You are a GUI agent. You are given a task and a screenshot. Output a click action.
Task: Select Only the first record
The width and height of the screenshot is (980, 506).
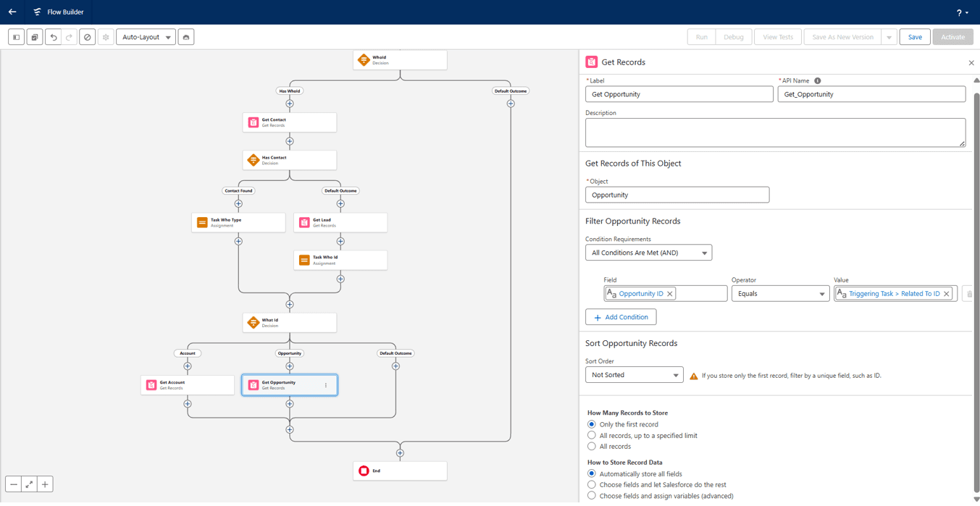point(592,424)
